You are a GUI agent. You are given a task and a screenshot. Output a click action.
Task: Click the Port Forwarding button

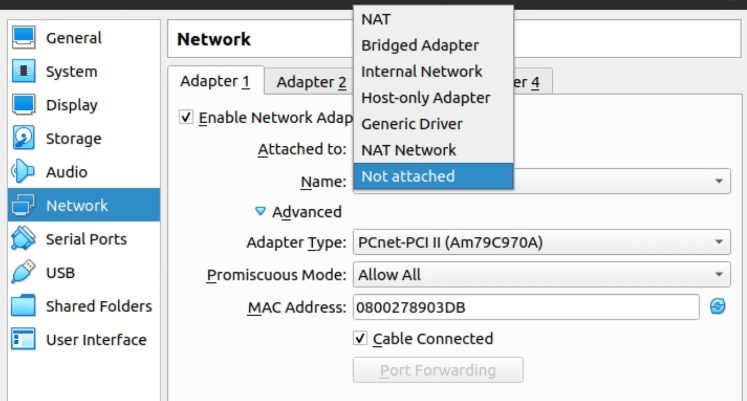[438, 370]
